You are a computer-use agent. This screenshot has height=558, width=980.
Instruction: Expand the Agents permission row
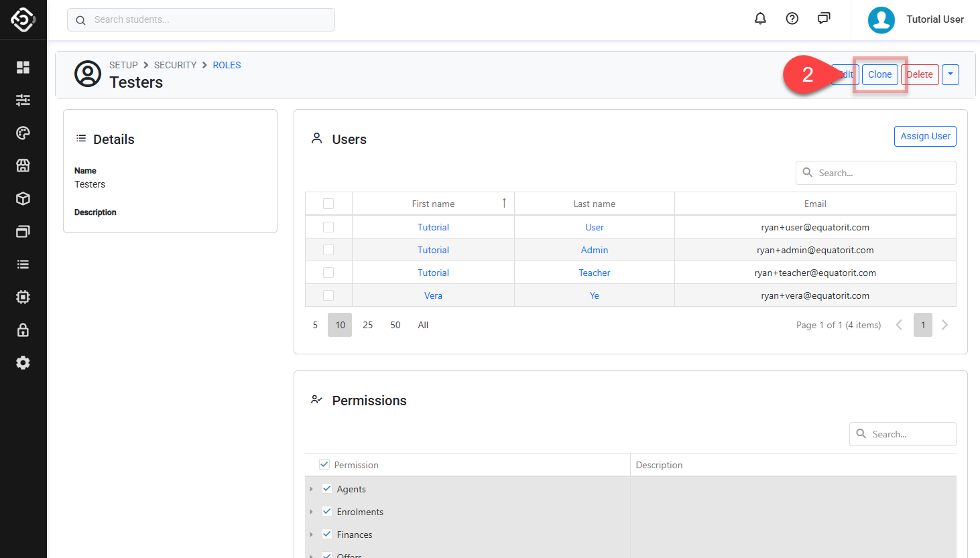tap(311, 489)
